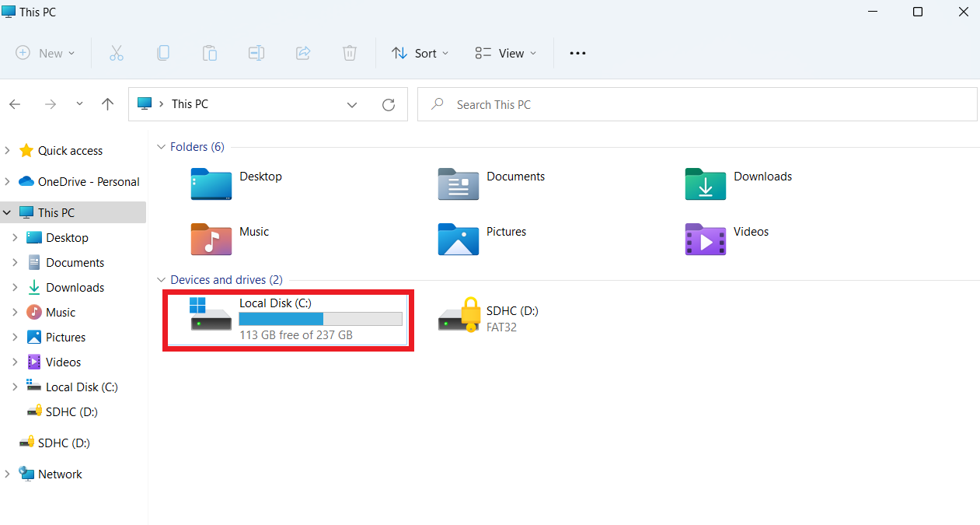Collapse the Devices and drives group
980x525 pixels.
point(162,280)
